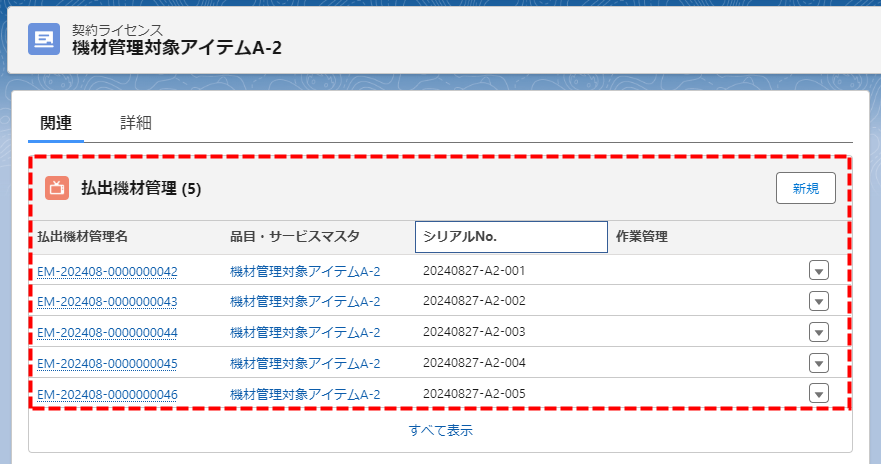
Task: Open record link EM-202408-0000000042
Action: click(x=107, y=271)
